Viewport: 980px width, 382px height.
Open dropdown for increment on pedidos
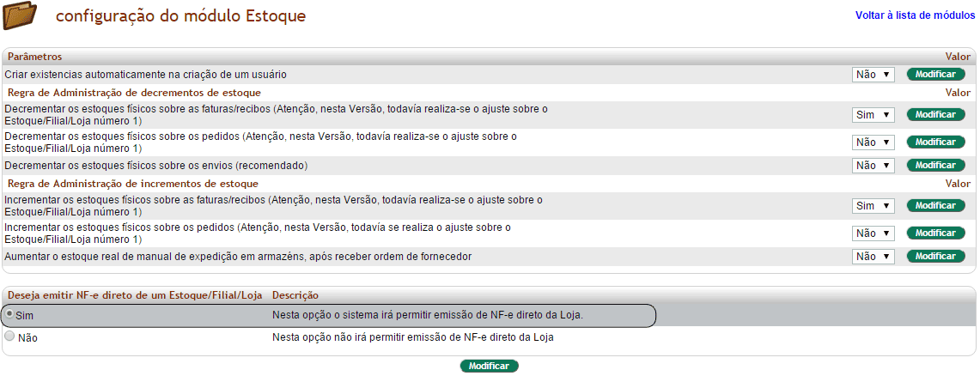click(x=873, y=233)
